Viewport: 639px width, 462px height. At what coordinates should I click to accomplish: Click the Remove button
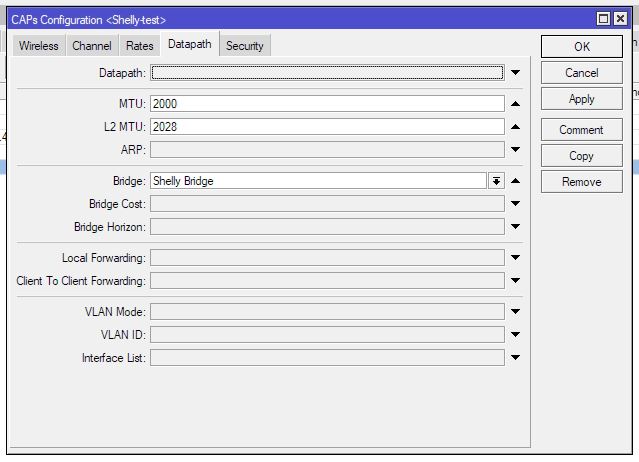click(x=581, y=182)
